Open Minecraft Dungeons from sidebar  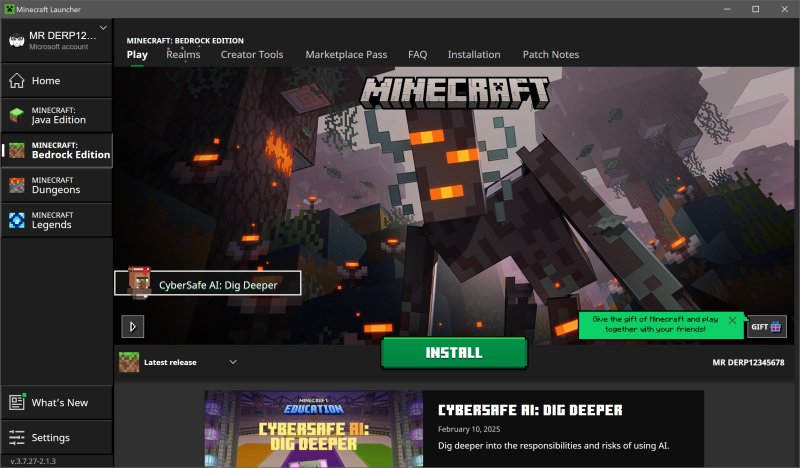pos(57,185)
